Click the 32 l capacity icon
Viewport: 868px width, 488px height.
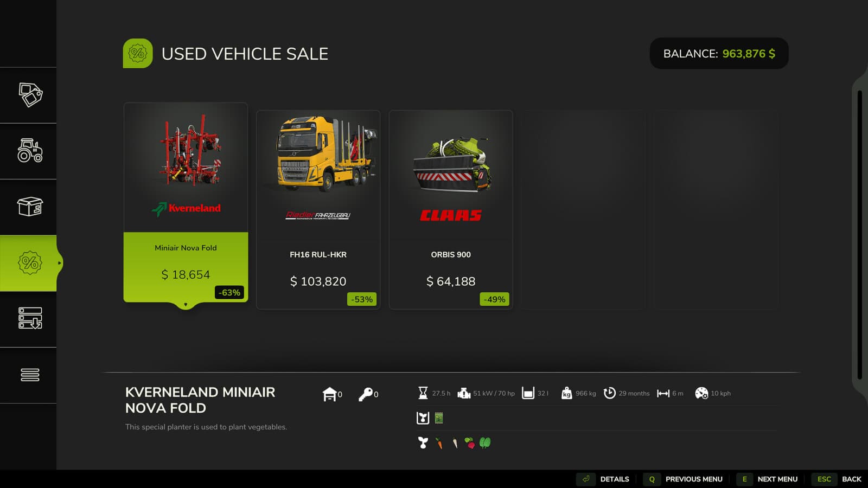[x=528, y=393]
